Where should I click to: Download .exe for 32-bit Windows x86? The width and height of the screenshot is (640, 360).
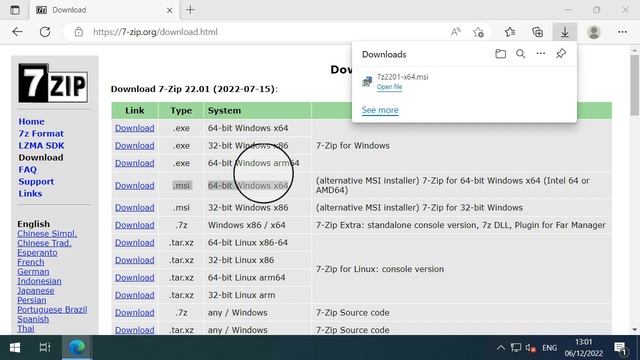pyautogui.click(x=134, y=146)
